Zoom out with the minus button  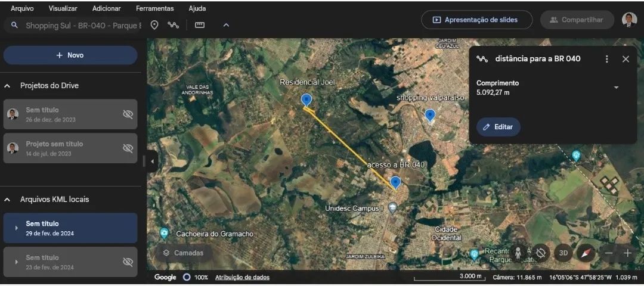coord(609,253)
